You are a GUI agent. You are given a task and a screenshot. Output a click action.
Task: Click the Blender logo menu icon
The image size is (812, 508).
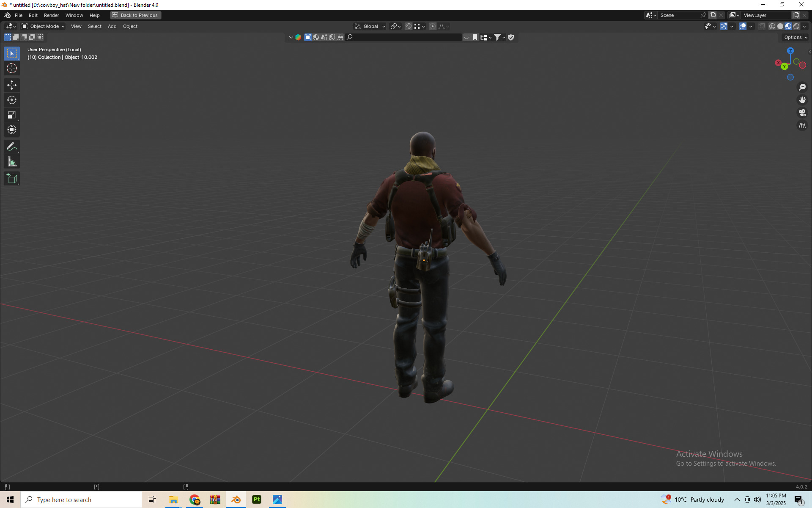pos(7,15)
